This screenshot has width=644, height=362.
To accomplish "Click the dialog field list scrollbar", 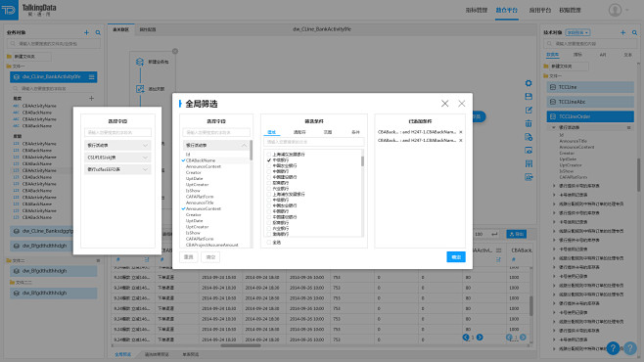I will click(251, 150).
